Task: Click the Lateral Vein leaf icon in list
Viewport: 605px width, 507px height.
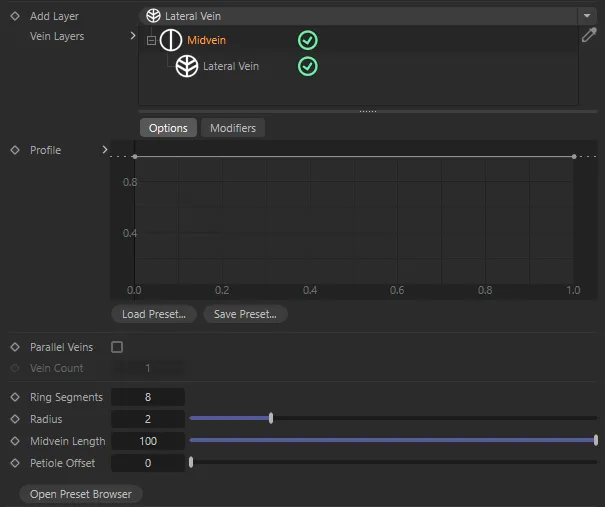Action: coord(187,66)
